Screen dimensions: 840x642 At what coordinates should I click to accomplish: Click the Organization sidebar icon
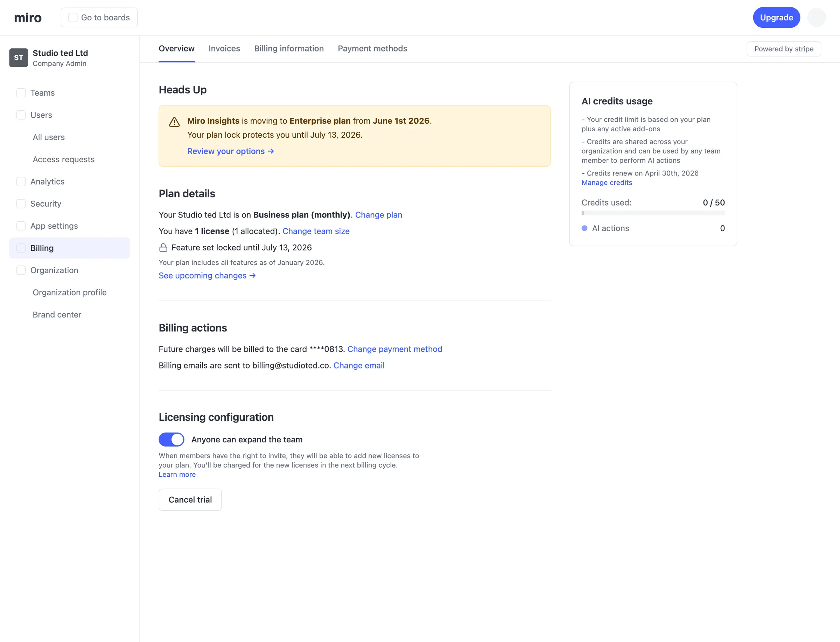pos(21,270)
